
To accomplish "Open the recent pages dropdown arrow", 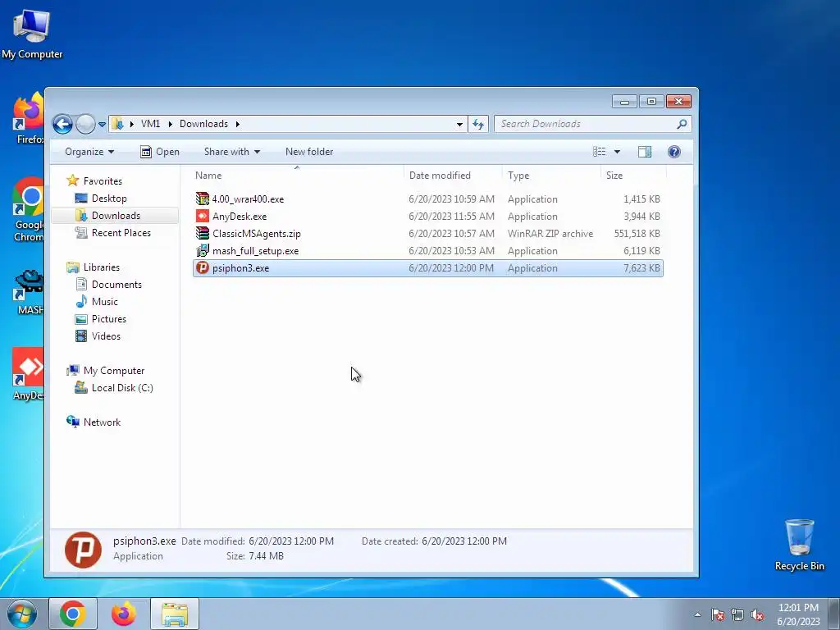I will point(102,125).
